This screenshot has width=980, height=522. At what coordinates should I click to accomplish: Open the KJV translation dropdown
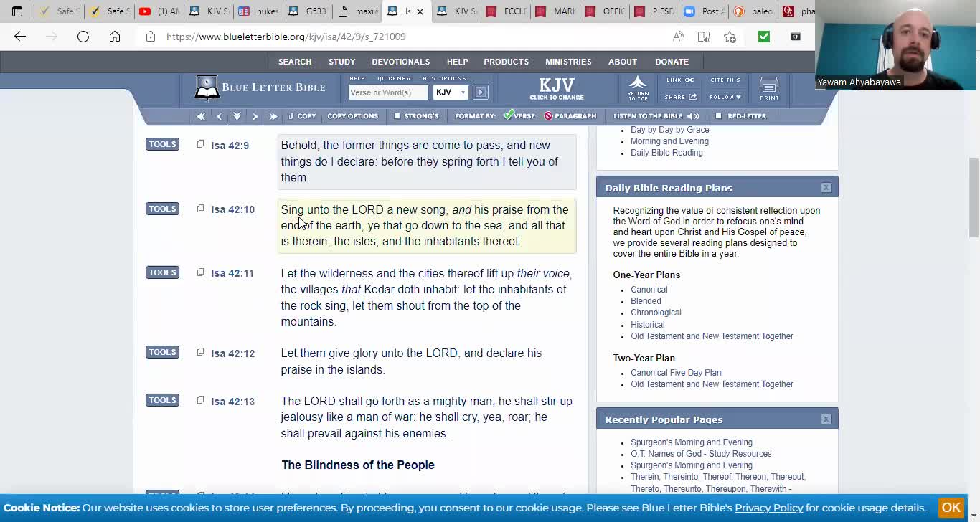[x=451, y=92]
